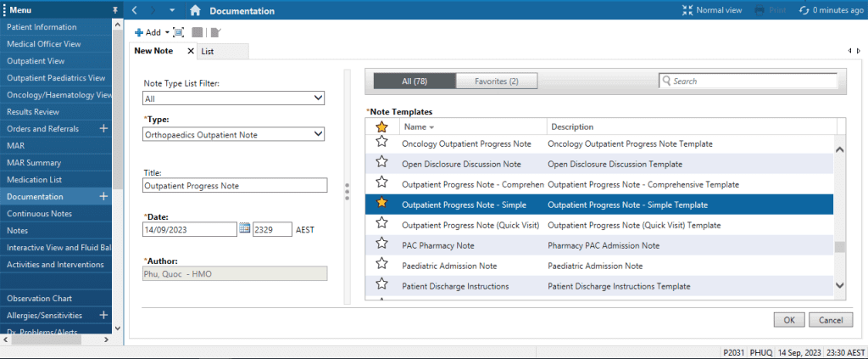Click the back navigation arrow
Image resolution: width=868 pixels, height=359 pixels.
coord(136,10)
